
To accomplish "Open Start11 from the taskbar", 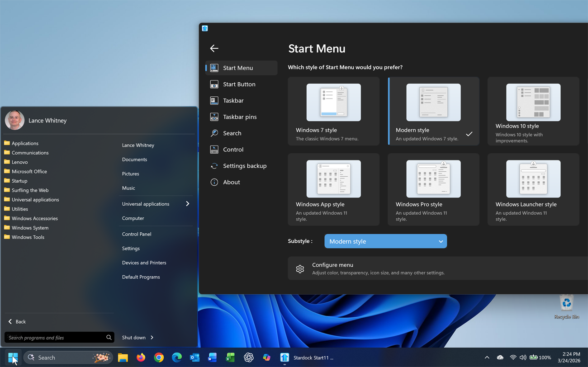I will pos(285,357).
